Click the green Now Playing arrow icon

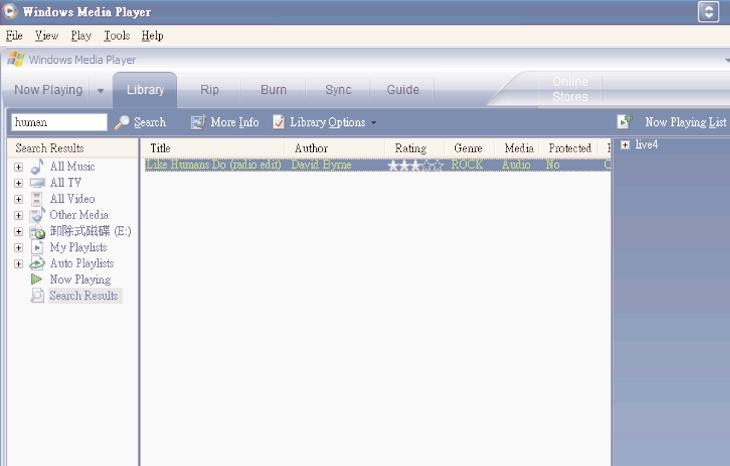[36, 279]
